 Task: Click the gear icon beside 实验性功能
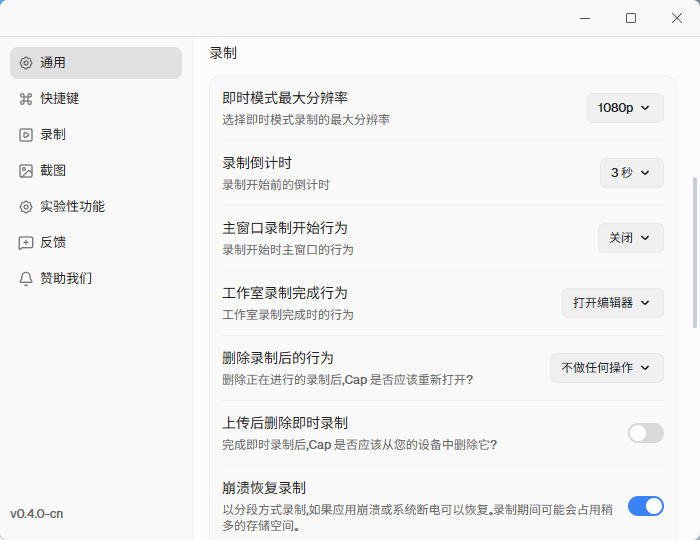tap(26, 207)
